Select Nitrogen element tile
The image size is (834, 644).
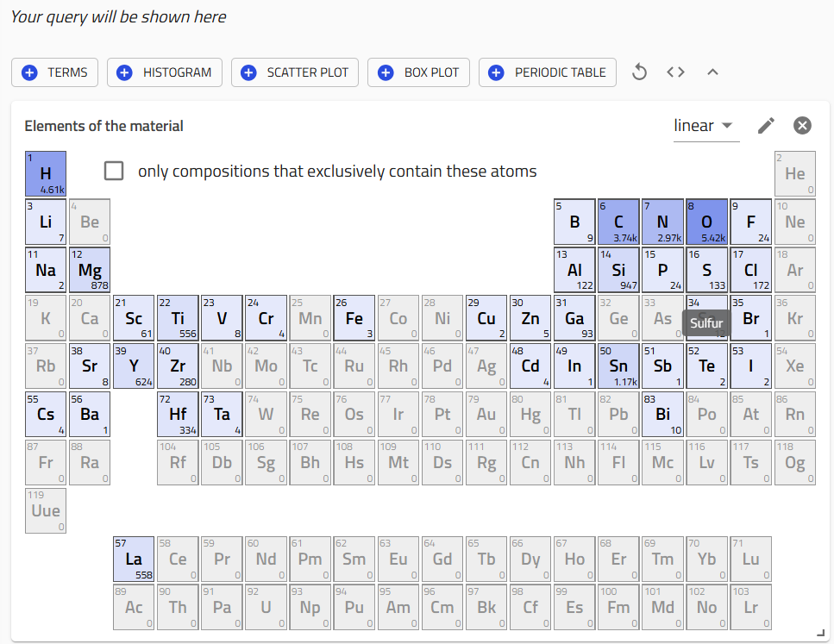pos(662,222)
